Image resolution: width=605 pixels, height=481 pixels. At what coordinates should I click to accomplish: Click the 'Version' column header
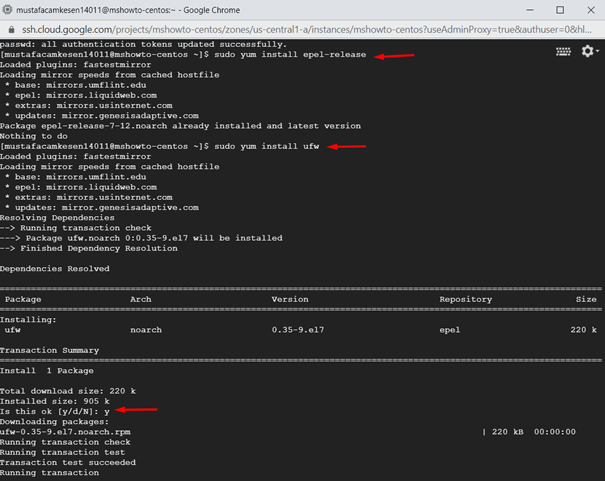[x=290, y=299]
